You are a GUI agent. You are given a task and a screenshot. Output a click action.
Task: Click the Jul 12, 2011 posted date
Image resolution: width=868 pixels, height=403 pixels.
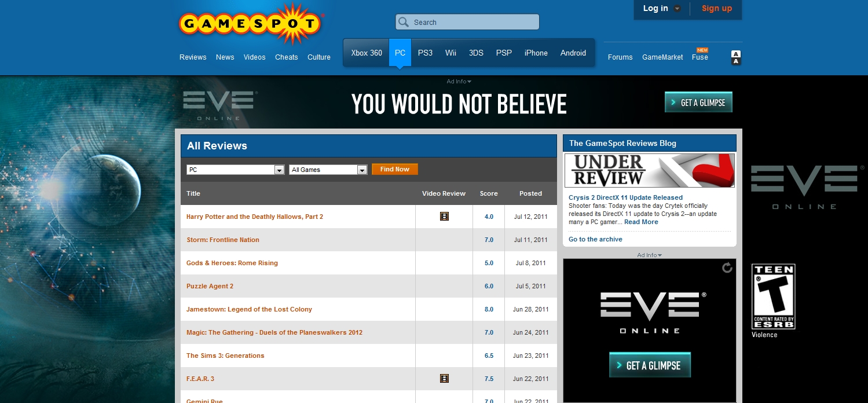click(x=530, y=217)
